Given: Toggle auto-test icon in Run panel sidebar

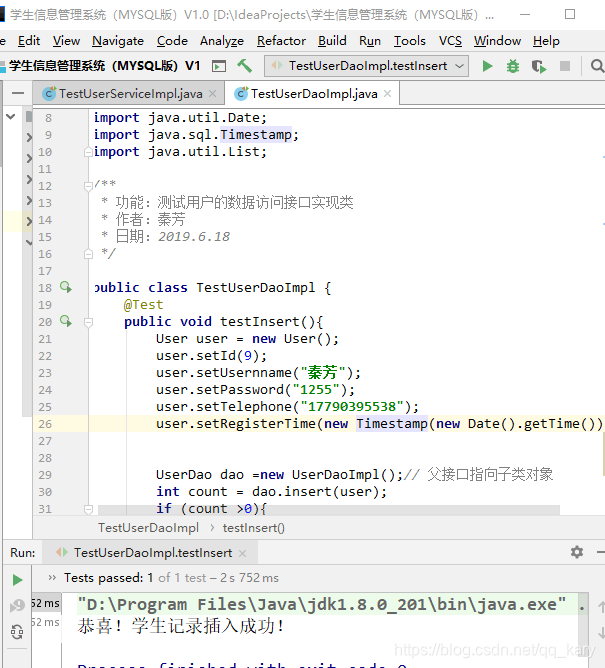Looking at the screenshot, I should [x=17, y=632].
